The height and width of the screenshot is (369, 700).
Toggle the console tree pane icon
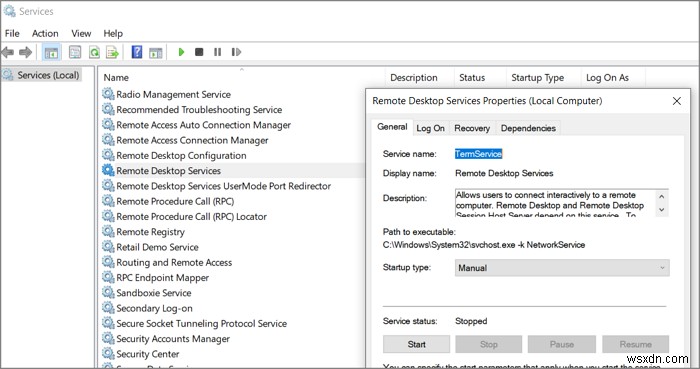(51, 52)
